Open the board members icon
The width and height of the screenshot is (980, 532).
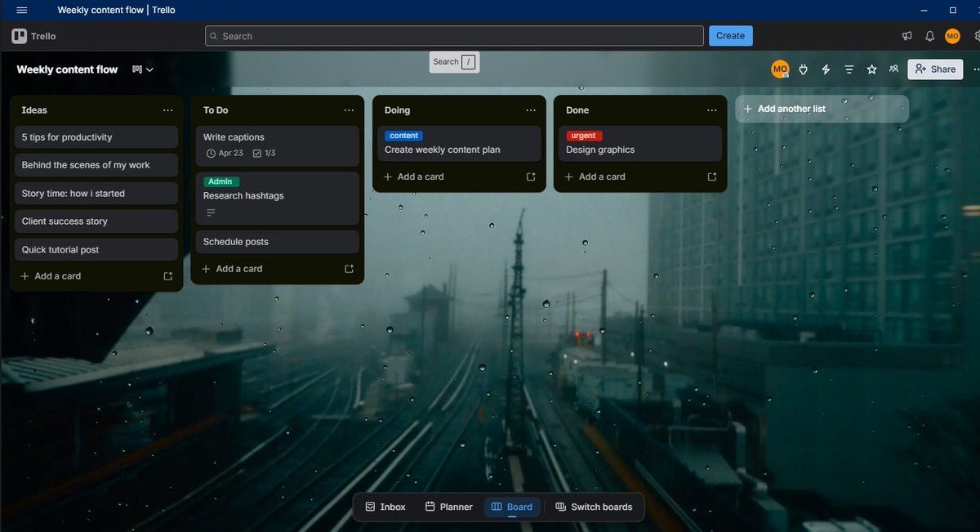[893, 69]
